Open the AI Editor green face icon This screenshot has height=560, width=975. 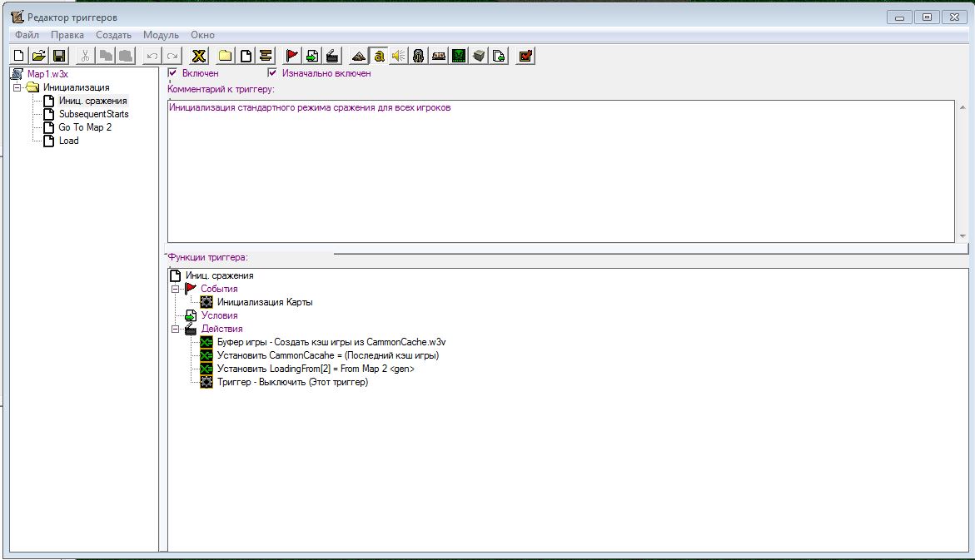pos(459,56)
